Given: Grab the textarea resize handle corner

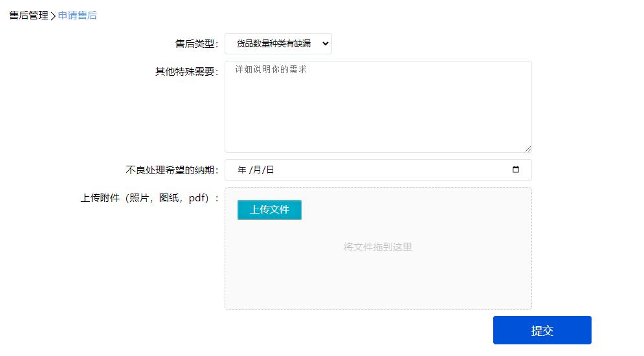Looking at the screenshot, I should pyautogui.click(x=527, y=148).
